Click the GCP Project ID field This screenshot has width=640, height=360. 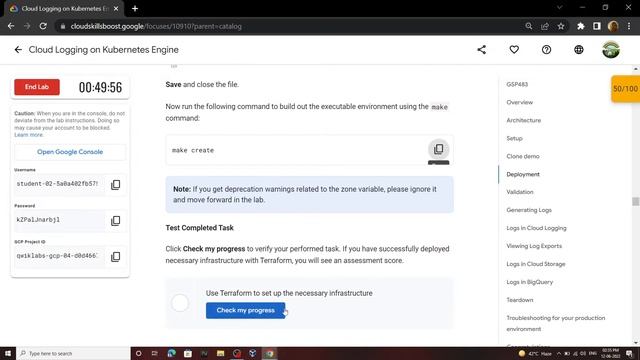60,256
